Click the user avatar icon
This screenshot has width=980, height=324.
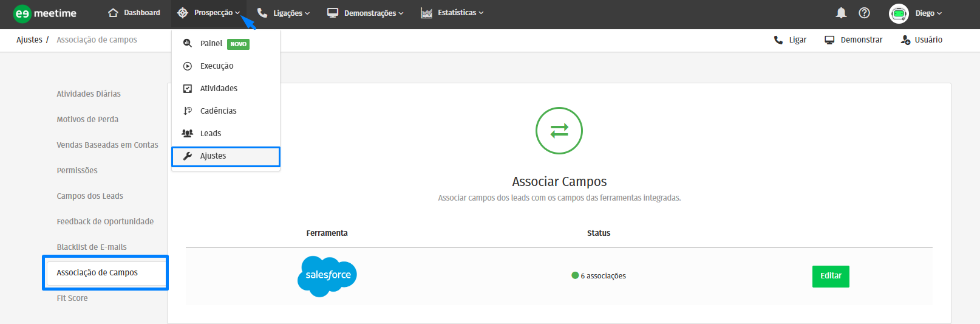pyautogui.click(x=898, y=13)
